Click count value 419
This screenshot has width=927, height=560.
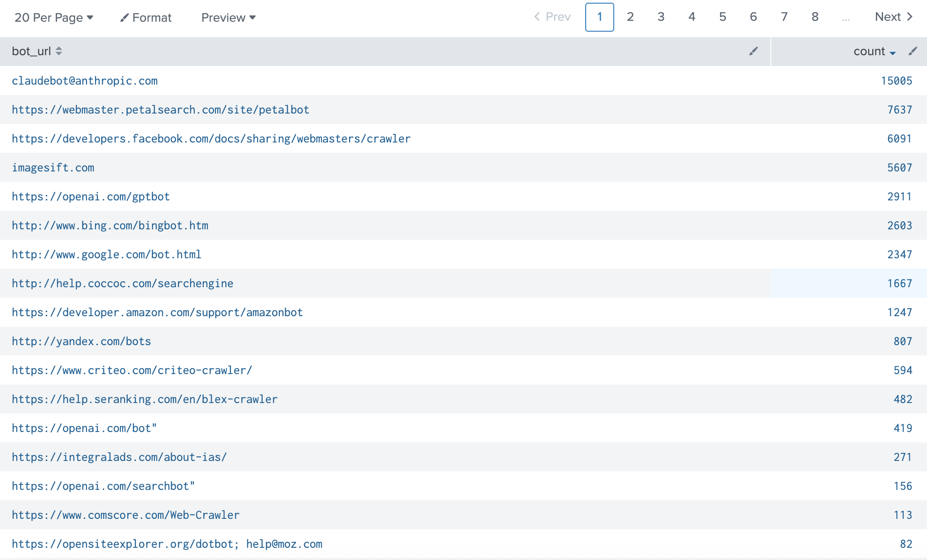(x=903, y=428)
